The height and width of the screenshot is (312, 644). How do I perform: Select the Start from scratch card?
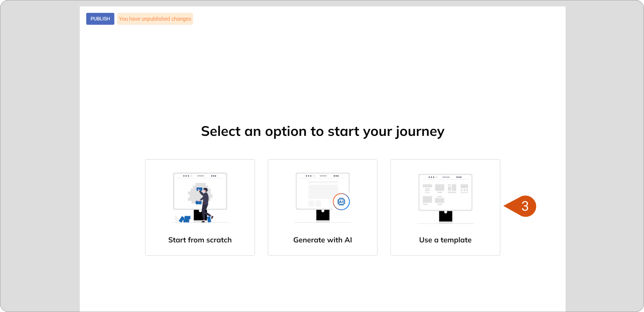pos(200,207)
